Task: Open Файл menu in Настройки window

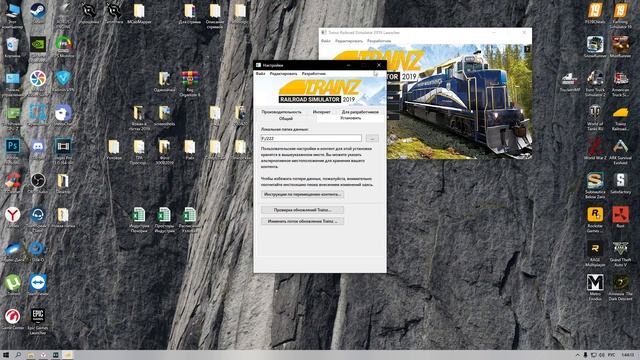Action: point(260,73)
